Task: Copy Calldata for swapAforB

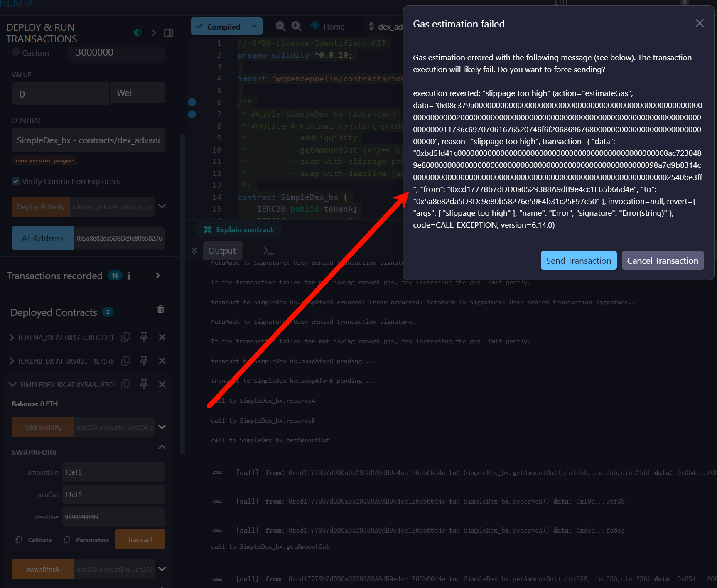Action: 34,540
